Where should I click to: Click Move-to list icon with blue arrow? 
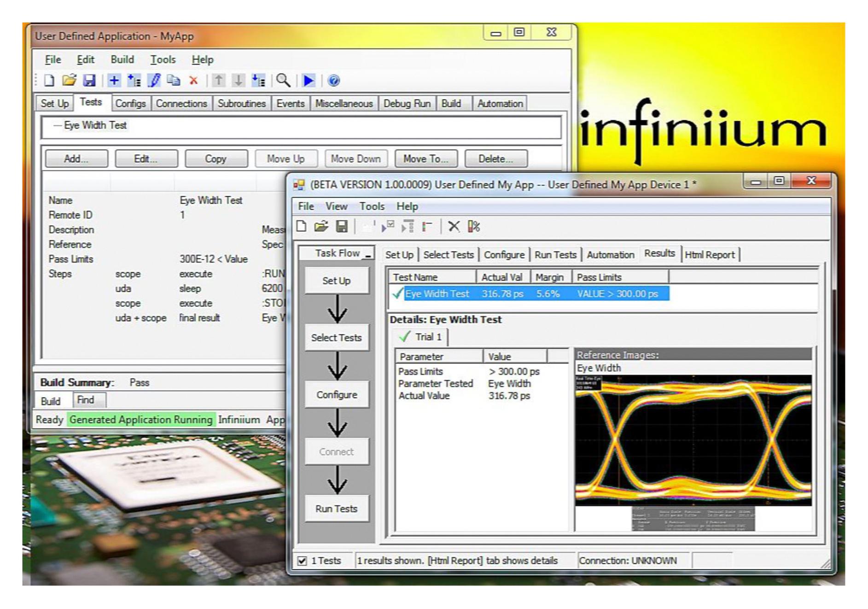click(258, 81)
